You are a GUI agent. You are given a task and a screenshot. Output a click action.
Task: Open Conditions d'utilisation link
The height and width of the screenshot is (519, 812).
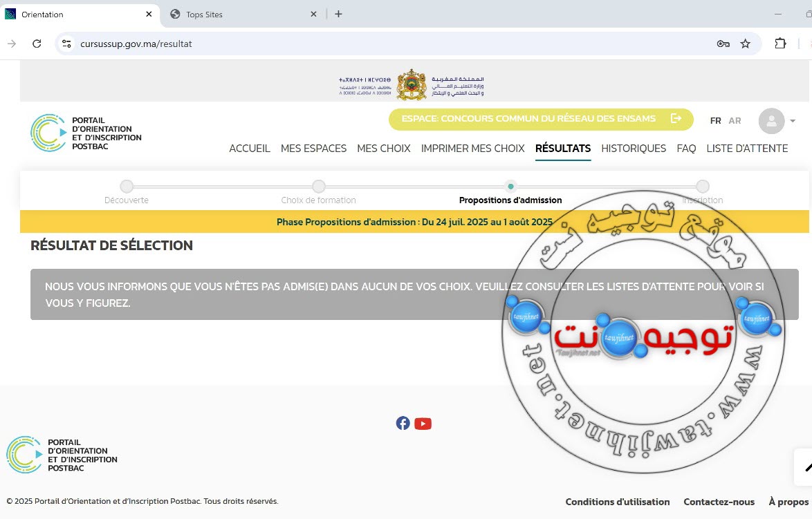(x=617, y=502)
